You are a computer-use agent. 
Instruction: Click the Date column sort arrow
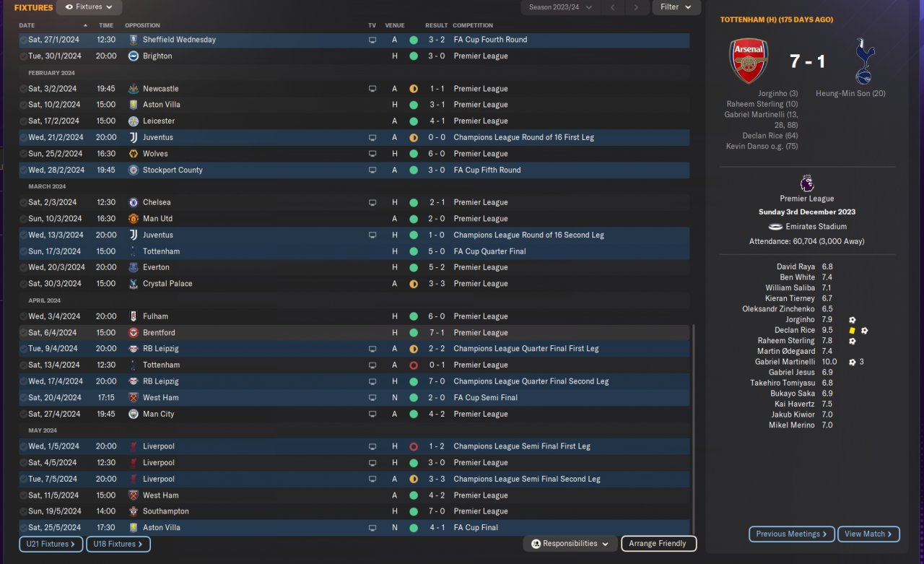click(85, 25)
